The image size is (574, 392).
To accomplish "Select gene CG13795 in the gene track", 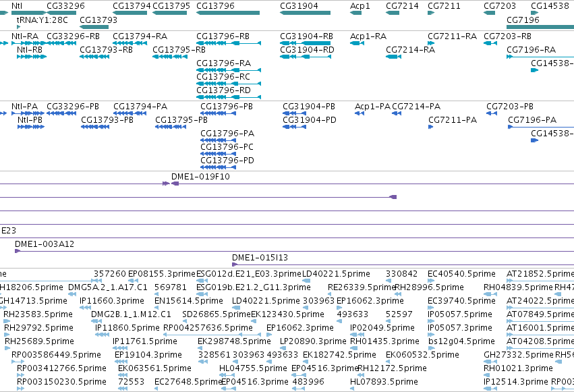I will point(169,13).
